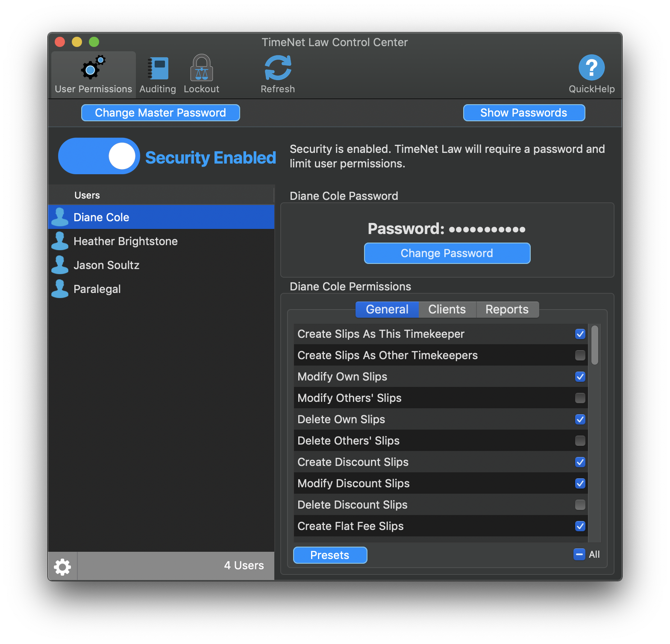Click the masked password dots

487,229
